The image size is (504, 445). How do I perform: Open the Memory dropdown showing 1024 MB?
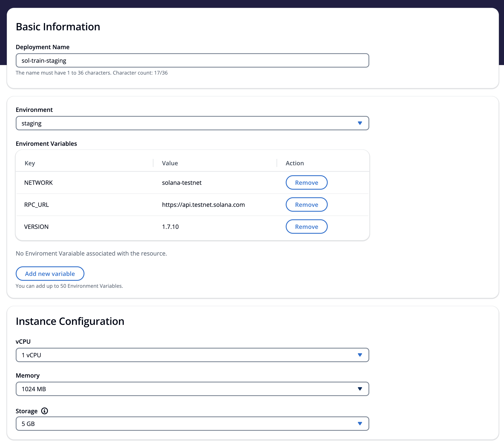(x=192, y=389)
